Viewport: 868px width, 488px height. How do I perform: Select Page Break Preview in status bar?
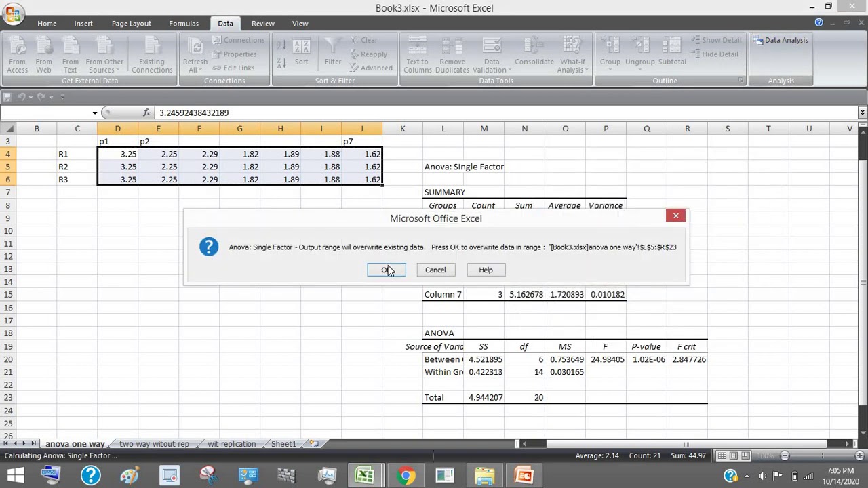point(745,455)
